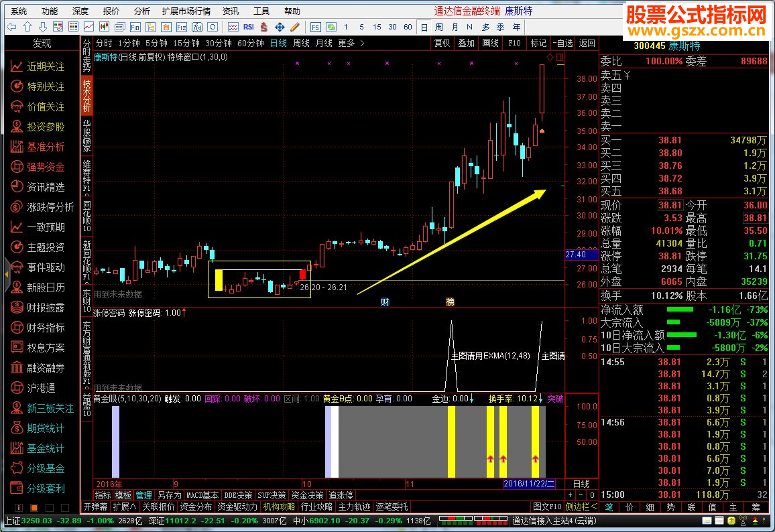This screenshot has height=532, width=775.
Task: Toggle the 周 period toolbar button
Action: [439, 27]
